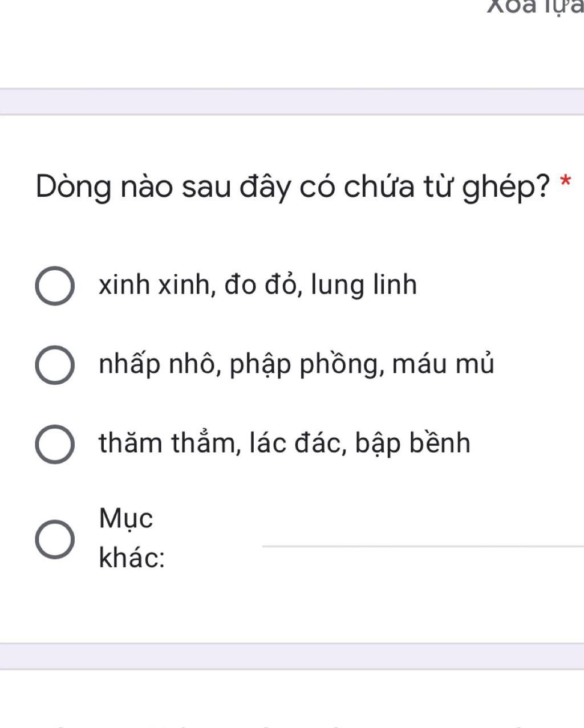Click the option text 'thăm thẳm, lác đác, bập bềnh'
Screen dimensions: 584x728
285,443
